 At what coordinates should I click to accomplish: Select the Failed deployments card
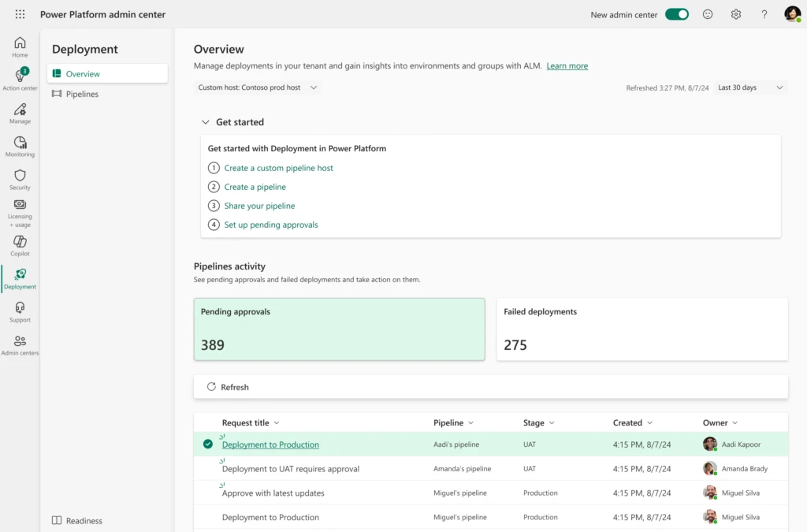point(642,329)
